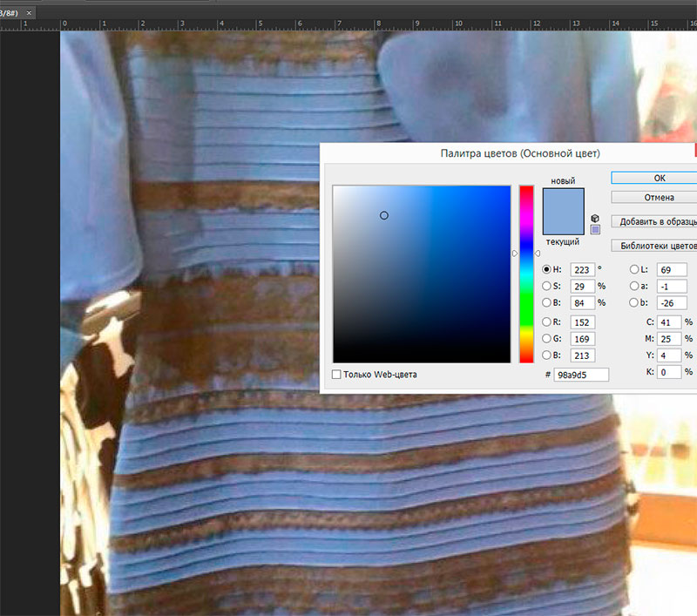Image resolution: width=697 pixels, height=616 pixels.
Task: Select the R red channel radio button
Action: (547, 322)
